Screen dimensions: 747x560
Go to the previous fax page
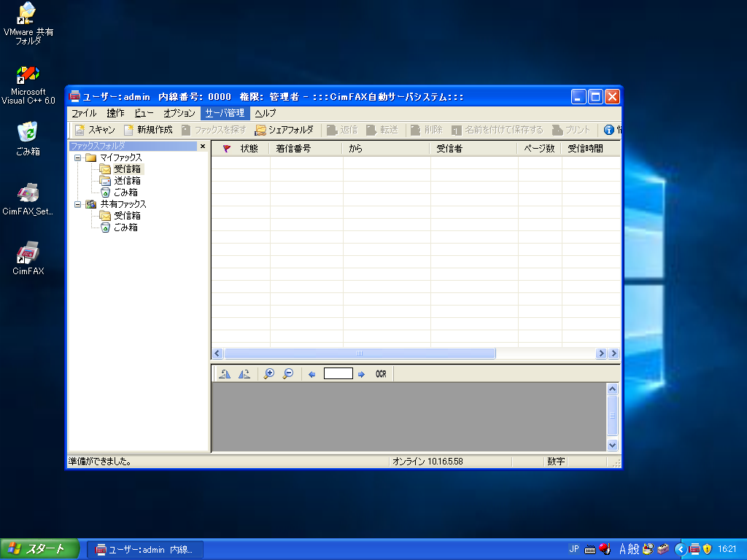click(x=312, y=374)
